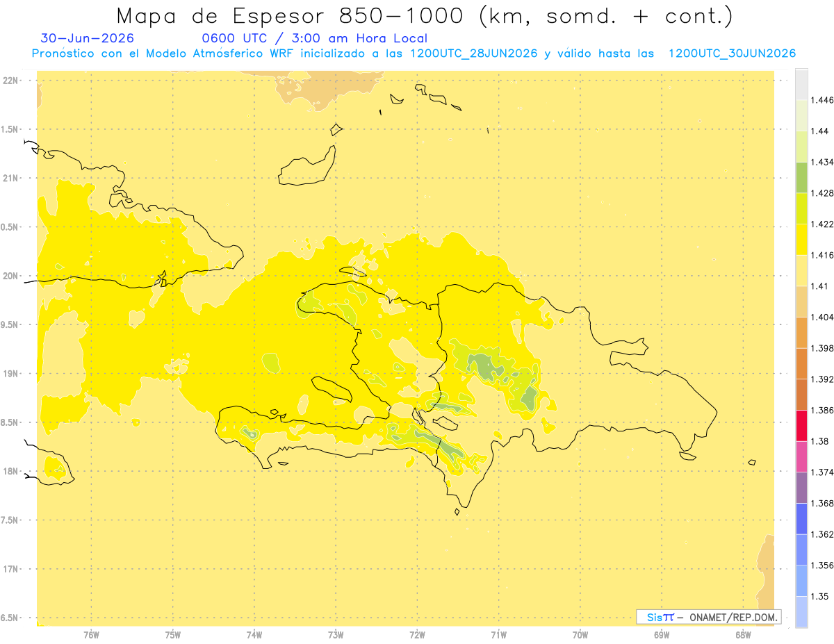Image resolution: width=834 pixels, height=644 pixels.
Task: Click the '73W' longitude label
Action: click(336, 635)
